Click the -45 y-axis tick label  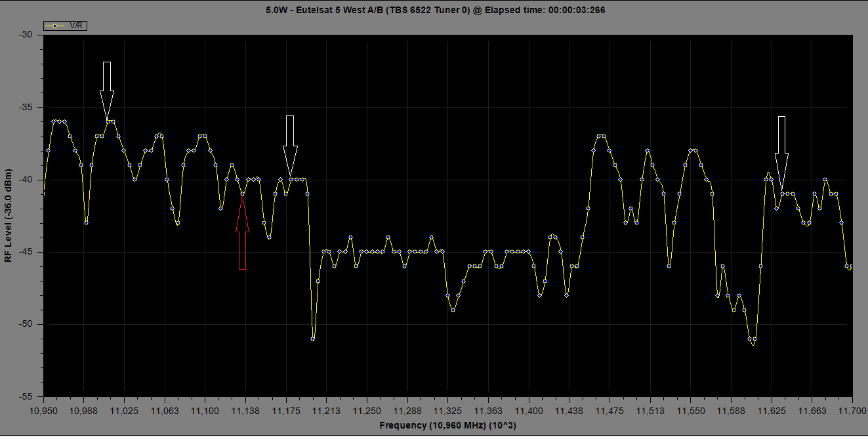[x=27, y=252]
